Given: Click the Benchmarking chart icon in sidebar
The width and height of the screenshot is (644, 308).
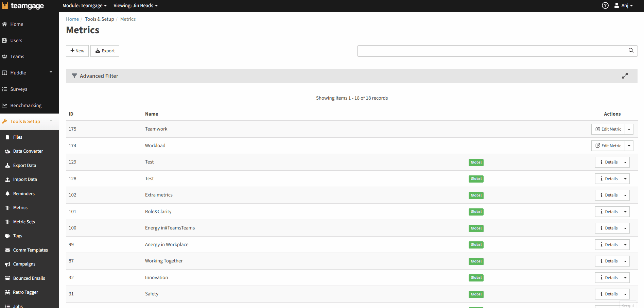Looking at the screenshot, I should (x=4, y=105).
